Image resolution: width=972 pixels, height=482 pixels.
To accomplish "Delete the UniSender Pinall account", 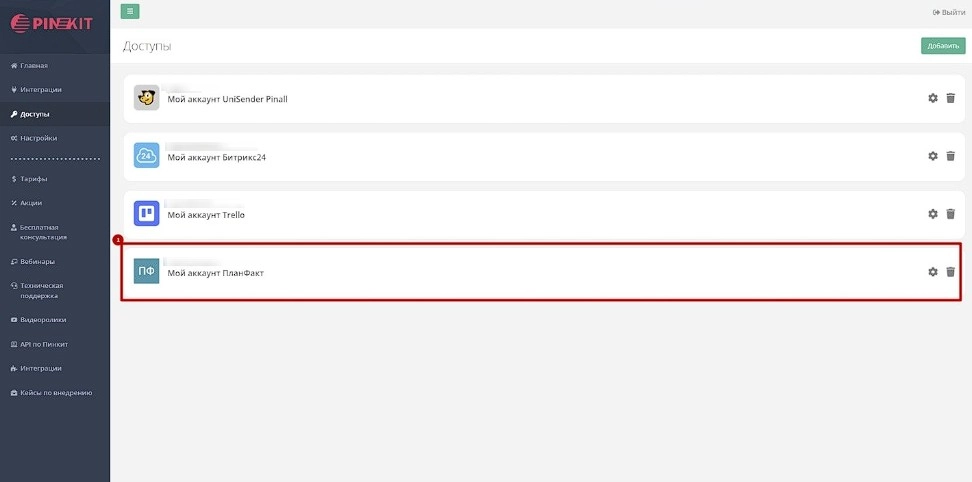I will pyautogui.click(x=951, y=98).
